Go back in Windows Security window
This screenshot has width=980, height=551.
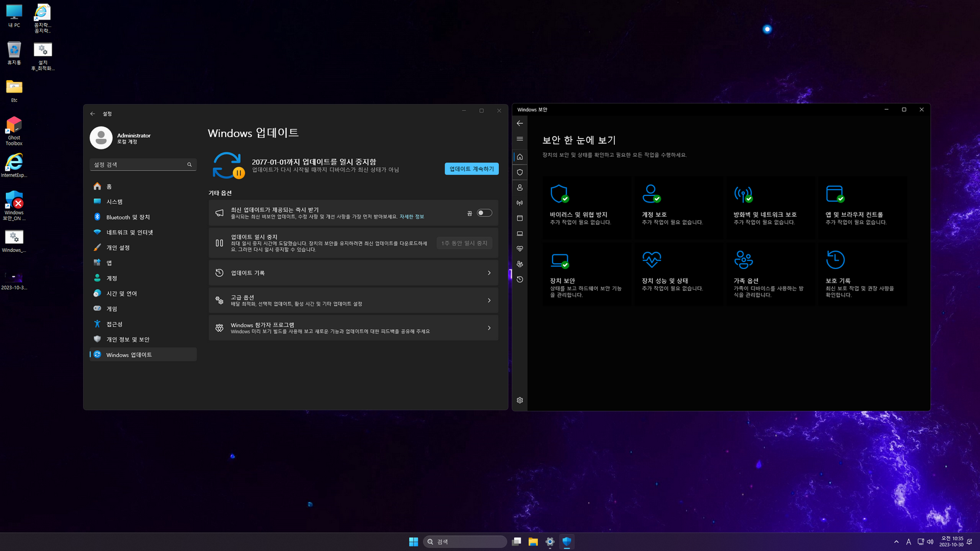coord(520,124)
